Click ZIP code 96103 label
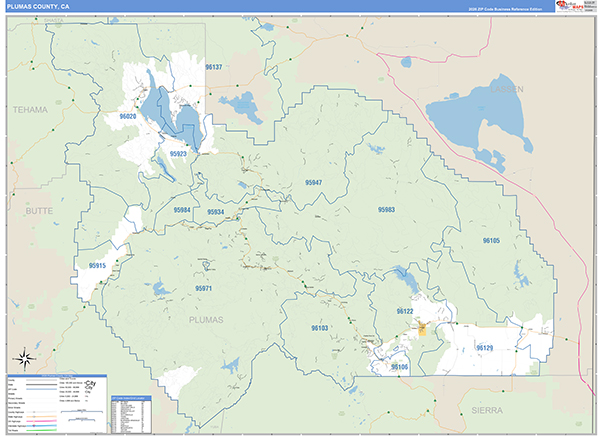 tap(320, 328)
